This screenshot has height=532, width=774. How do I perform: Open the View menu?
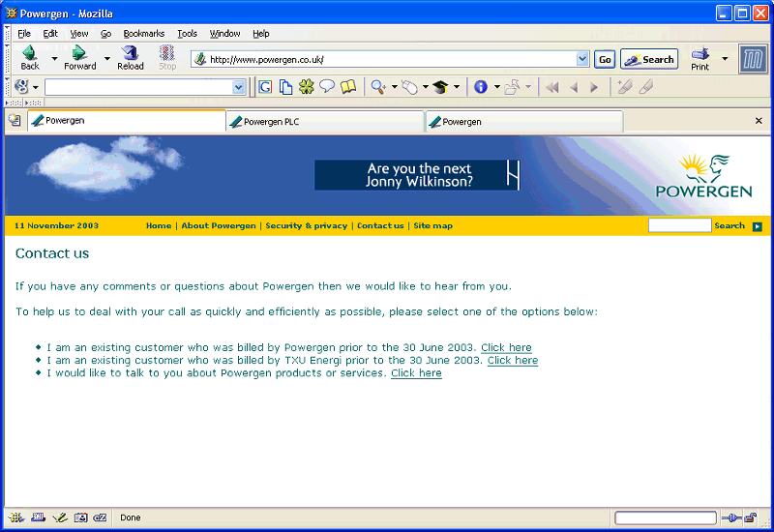79,34
